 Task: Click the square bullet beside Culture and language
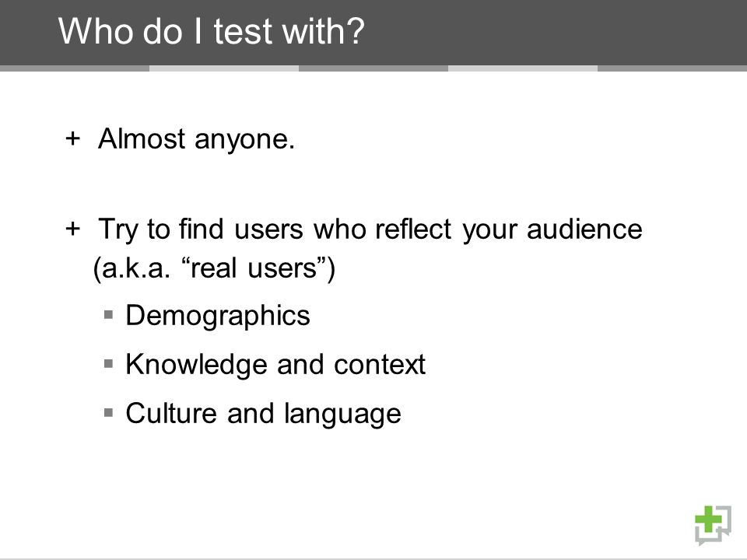[109, 412]
